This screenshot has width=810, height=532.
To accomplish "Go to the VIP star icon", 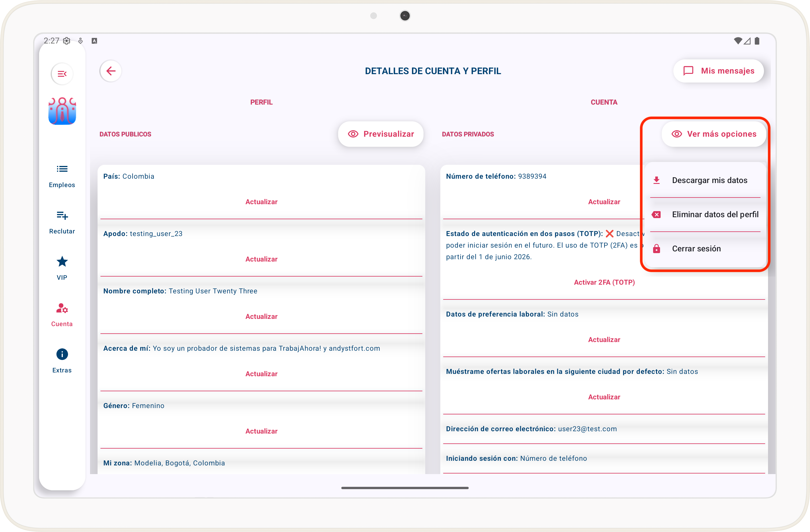I will (62, 262).
